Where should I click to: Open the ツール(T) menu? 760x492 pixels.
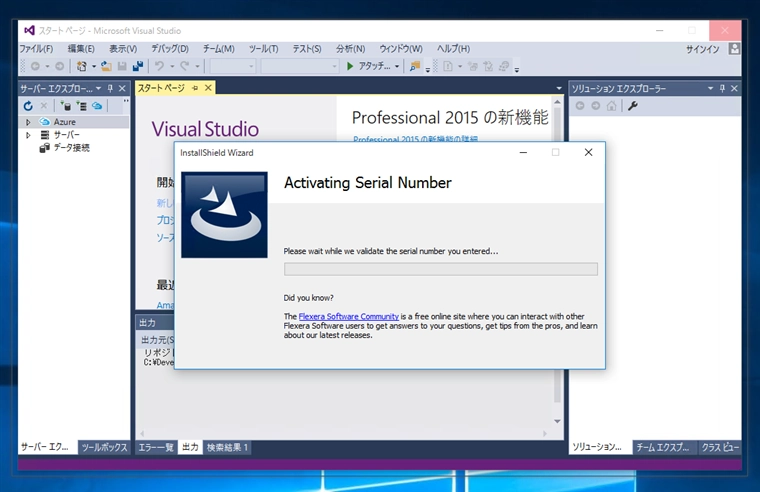click(x=264, y=48)
